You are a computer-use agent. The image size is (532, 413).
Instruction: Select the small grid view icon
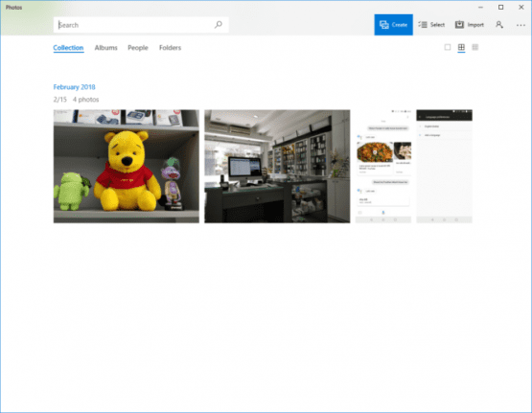click(475, 48)
